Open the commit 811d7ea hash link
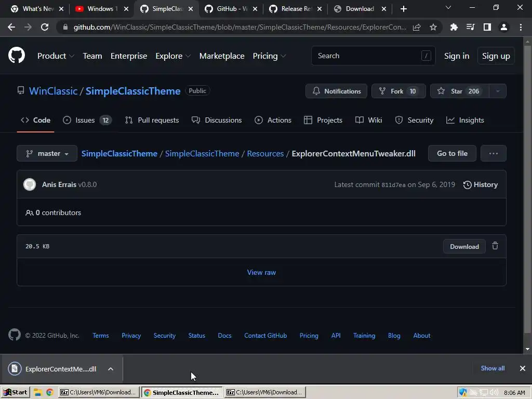Image resolution: width=532 pixels, height=399 pixels. pos(393,185)
